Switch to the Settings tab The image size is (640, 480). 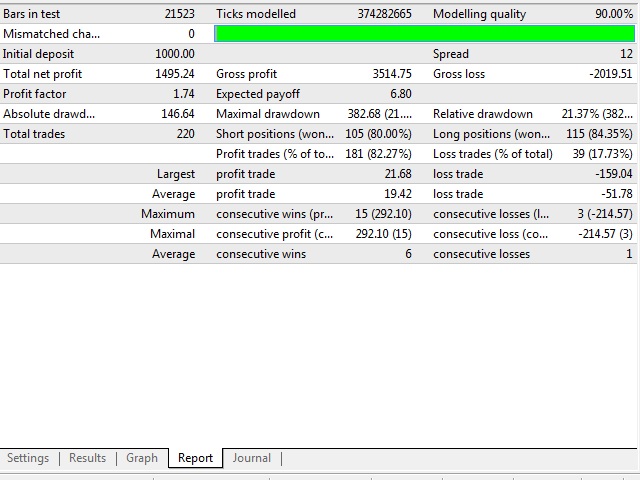click(28, 458)
